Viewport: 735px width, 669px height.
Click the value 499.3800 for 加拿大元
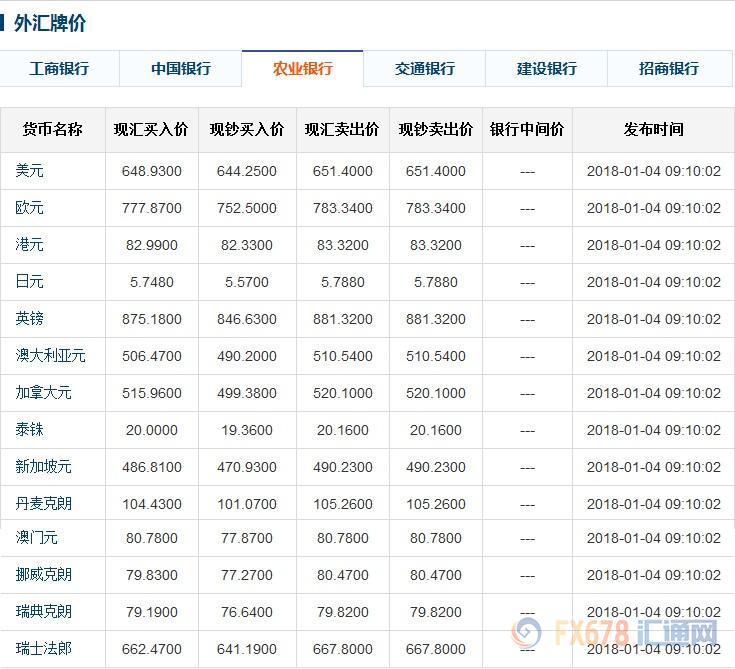(x=247, y=393)
